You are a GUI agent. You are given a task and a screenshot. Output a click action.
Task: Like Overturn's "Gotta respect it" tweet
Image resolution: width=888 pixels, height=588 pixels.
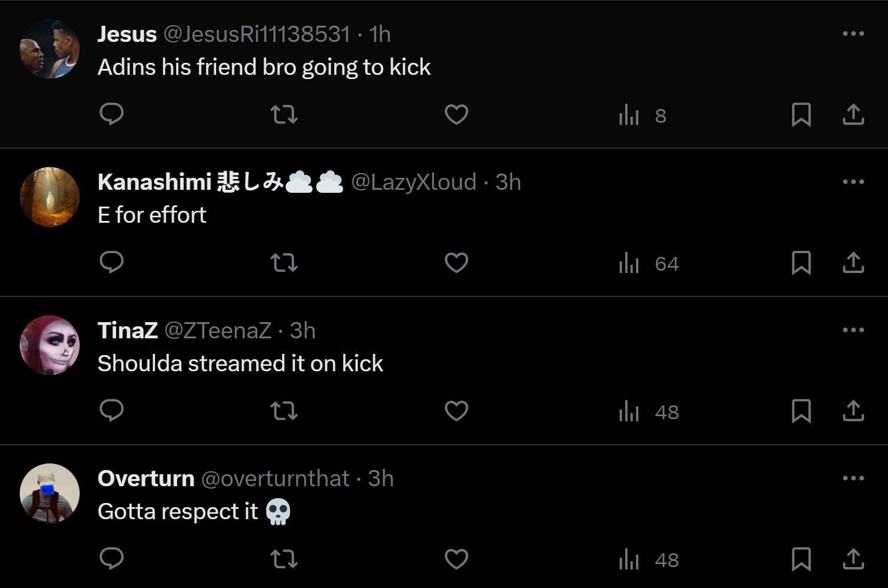point(456,559)
